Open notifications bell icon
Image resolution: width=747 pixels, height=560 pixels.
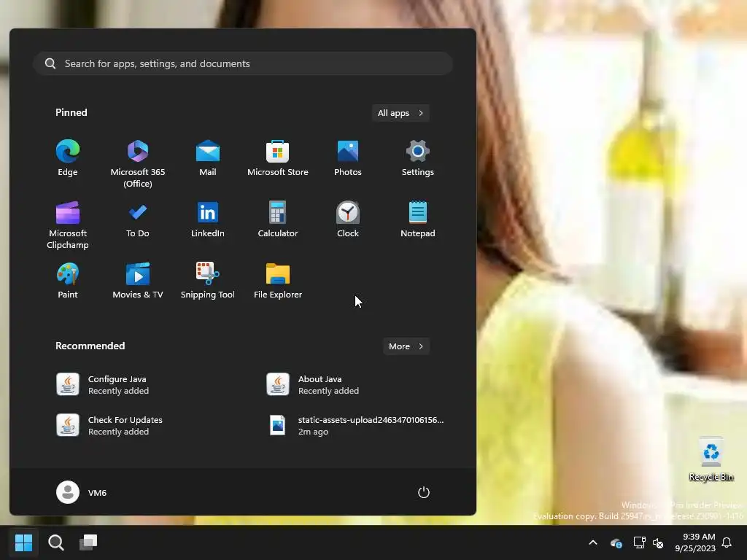click(727, 542)
